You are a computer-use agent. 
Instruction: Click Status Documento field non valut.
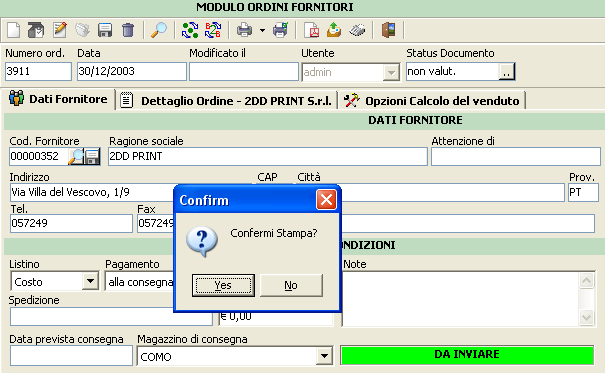tap(452, 71)
